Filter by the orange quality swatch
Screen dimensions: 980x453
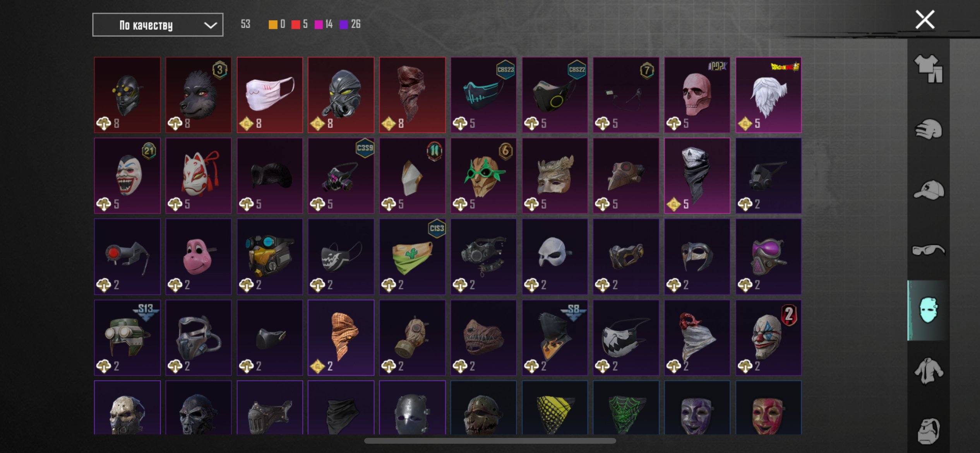tap(273, 24)
